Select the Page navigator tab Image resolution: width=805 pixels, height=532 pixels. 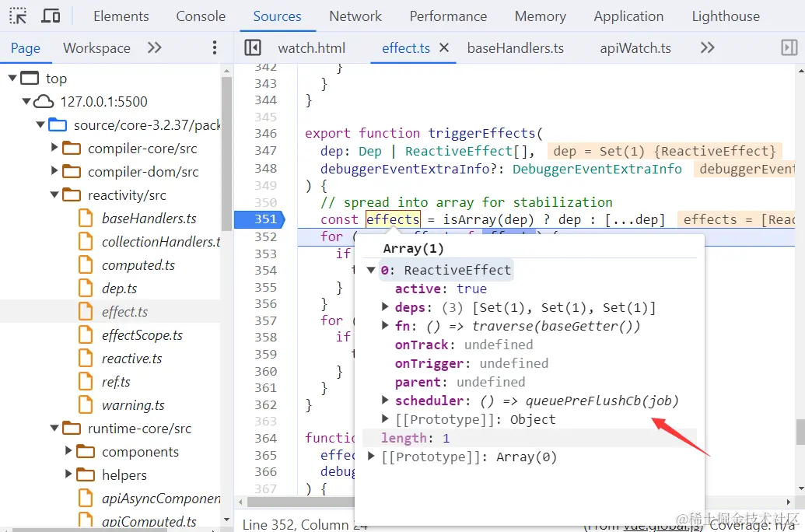[x=25, y=48]
